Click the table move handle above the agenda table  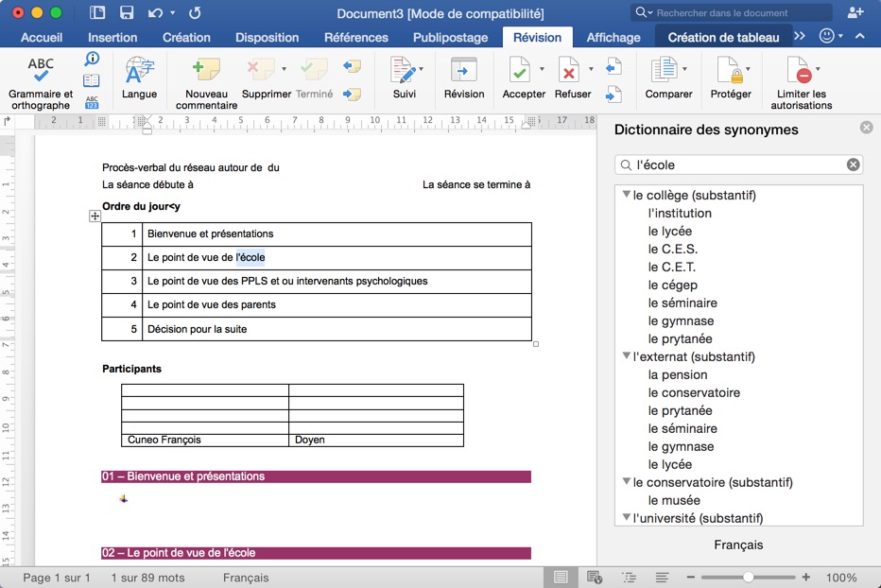point(95,216)
